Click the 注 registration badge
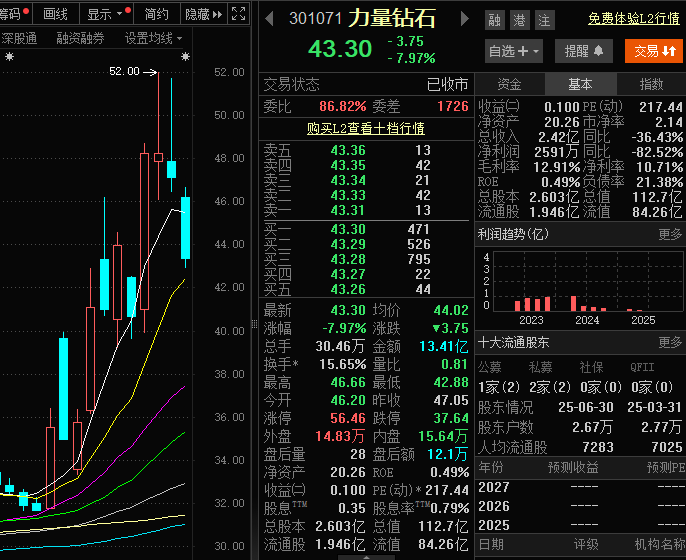This screenshot has width=686, height=560. [x=545, y=20]
